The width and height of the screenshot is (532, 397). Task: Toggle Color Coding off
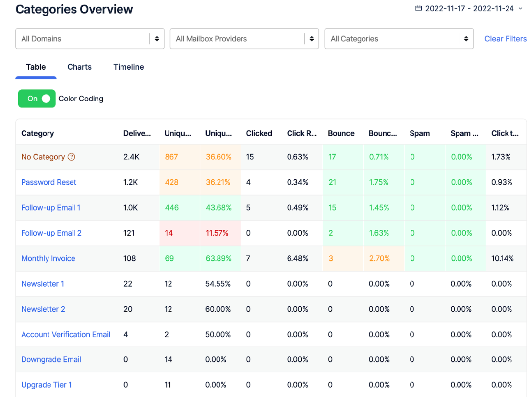[37, 99]
